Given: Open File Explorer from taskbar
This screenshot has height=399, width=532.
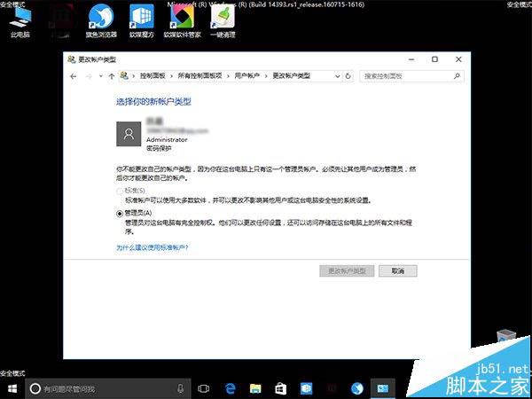Looking at the screenshot, I should click(255, 389).
